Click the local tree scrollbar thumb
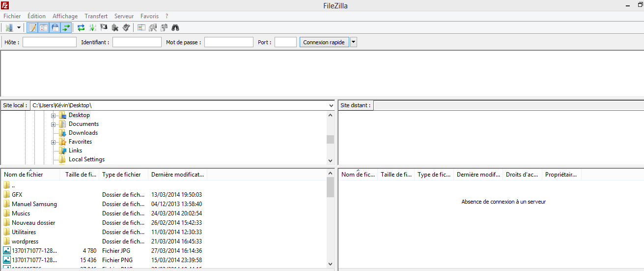This screenshot has height=271, width=644. (330, 139)
